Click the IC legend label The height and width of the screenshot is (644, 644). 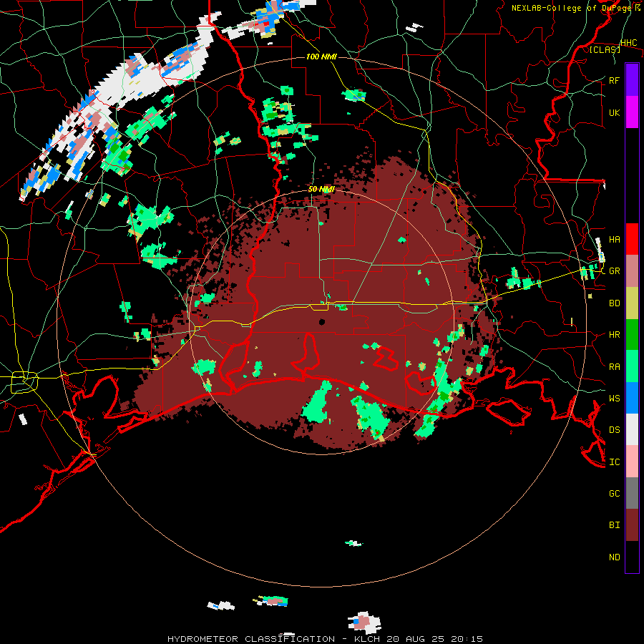click(614, 462)
